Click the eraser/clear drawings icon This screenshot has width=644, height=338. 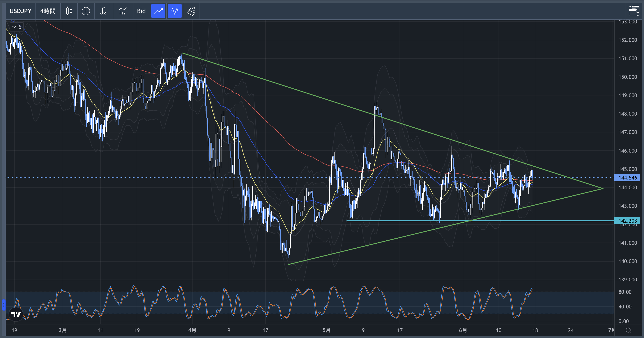pyautogui.click(x=191, y=11)
